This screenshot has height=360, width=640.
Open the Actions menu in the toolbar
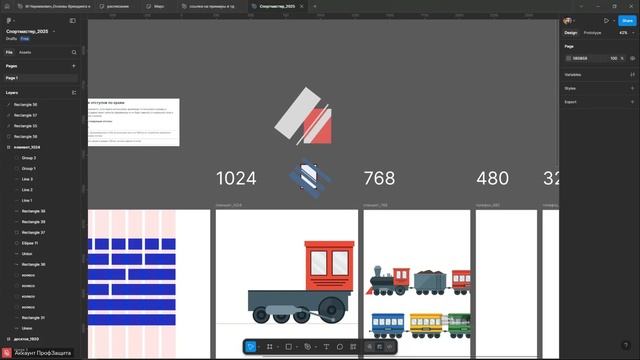(x=353, y=347)
